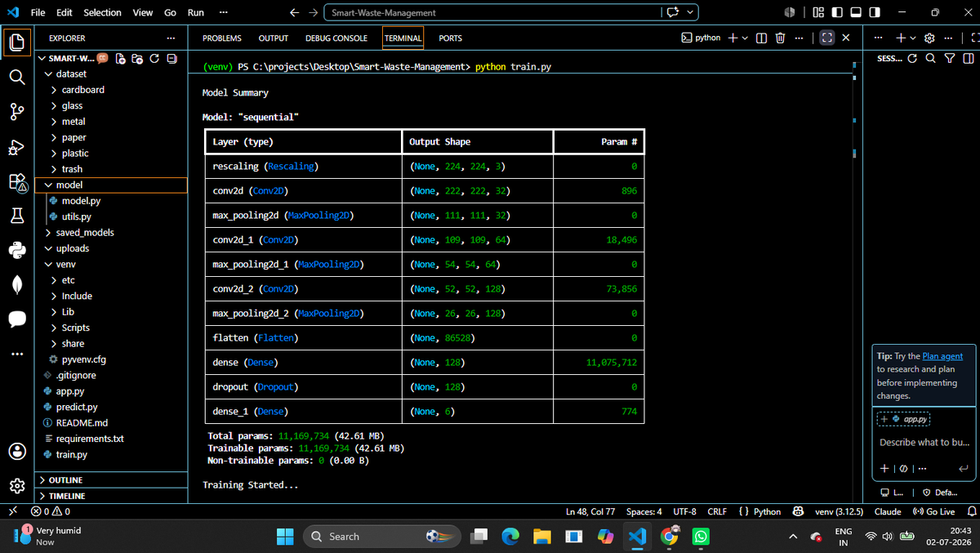This screenshot has width=980, height=553.
Task: Open WhatsApp from the Windows taskbar
Action: [x=701, y=537]
